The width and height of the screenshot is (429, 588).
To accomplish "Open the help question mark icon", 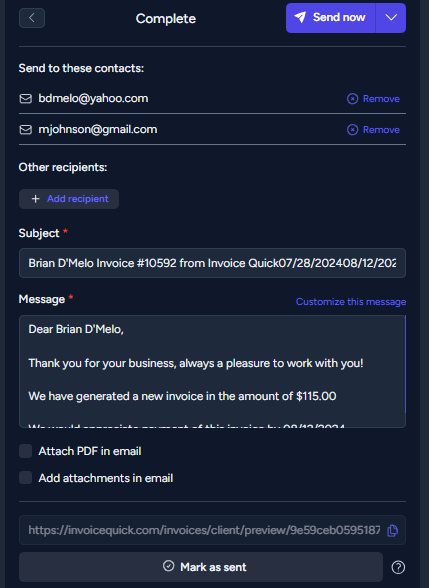I will coord(398,567).
